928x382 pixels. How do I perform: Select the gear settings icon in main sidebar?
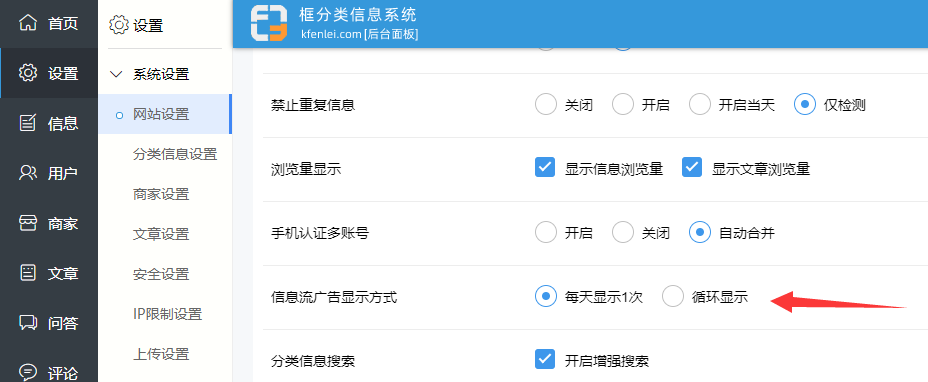point(27,73)
